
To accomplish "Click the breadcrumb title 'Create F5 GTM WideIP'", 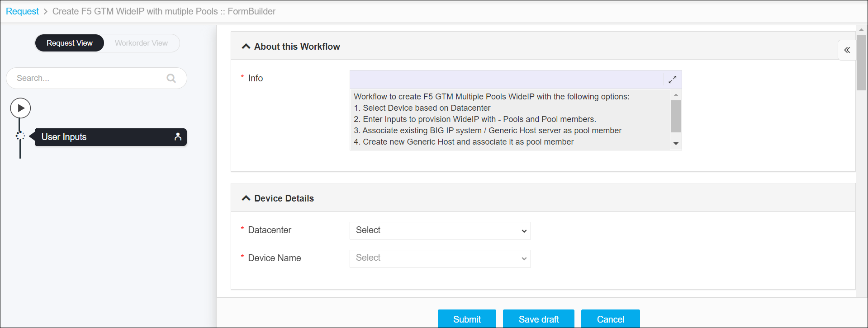I will (x=164, y=11).
